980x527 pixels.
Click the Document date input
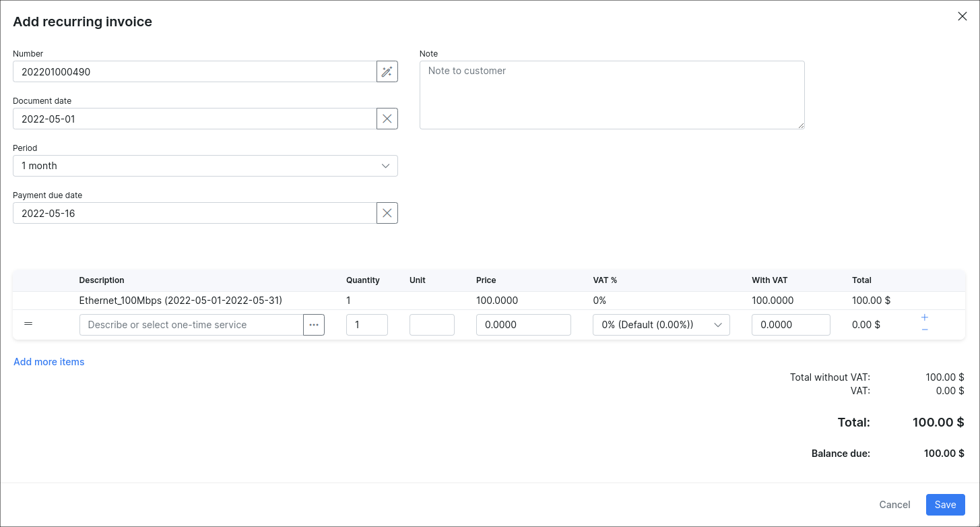(194, 119)
